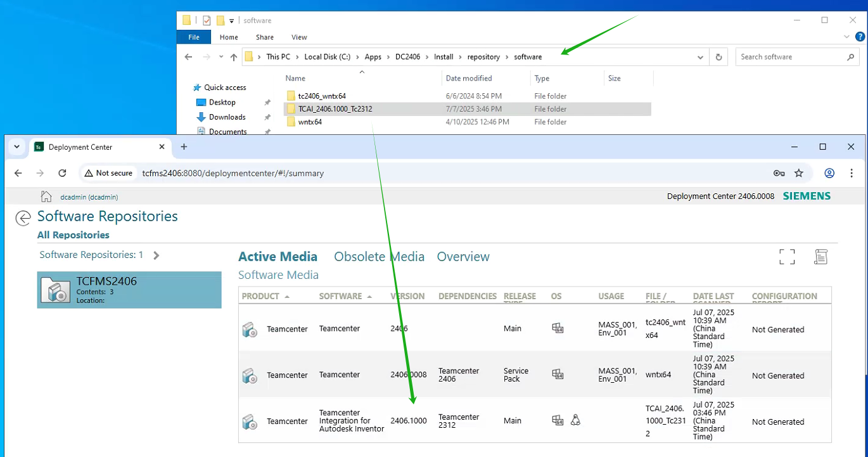Open the Share ribbon tab in File Explorer
Screen dimensions: 868x457
point(265,37)
